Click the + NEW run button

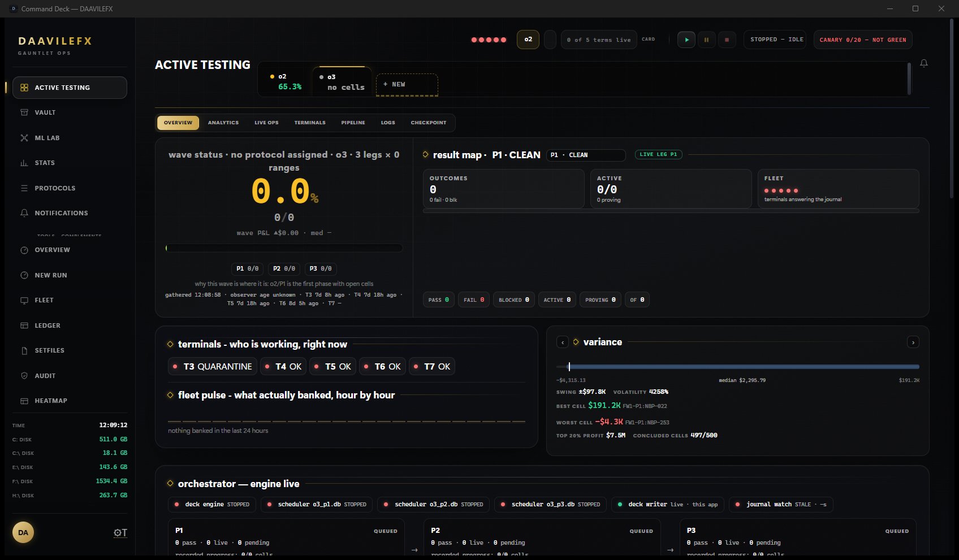click(x=407, y=85)
